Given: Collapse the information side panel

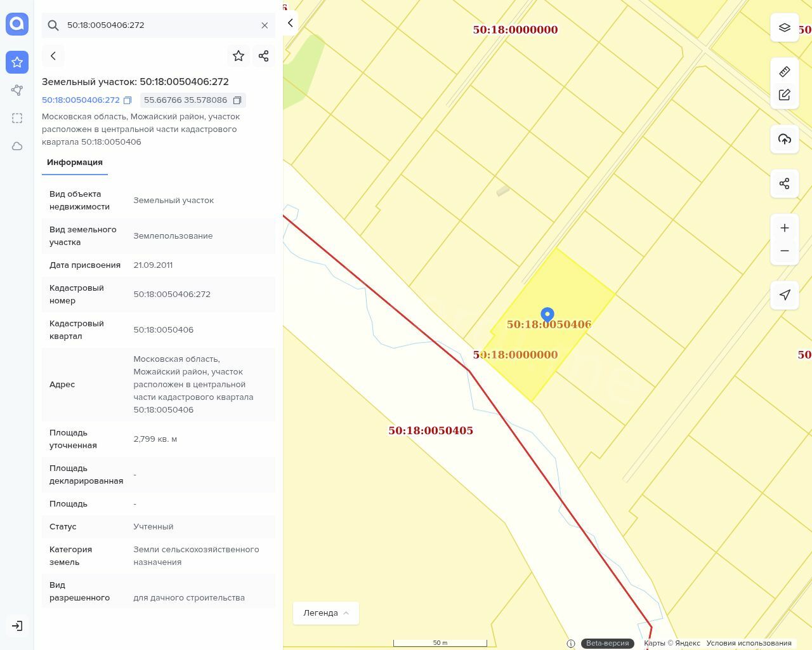Looking at the screenshot, I should click(x=291, y=23).
